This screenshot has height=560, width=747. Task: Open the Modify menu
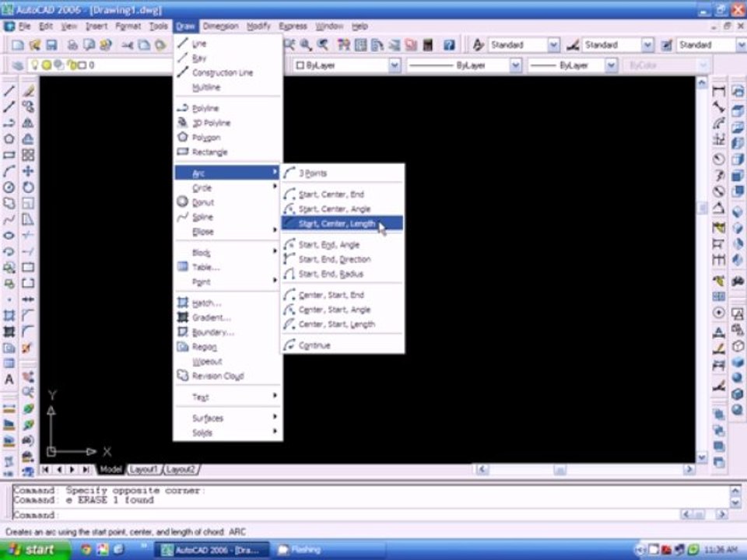[258, 26]
